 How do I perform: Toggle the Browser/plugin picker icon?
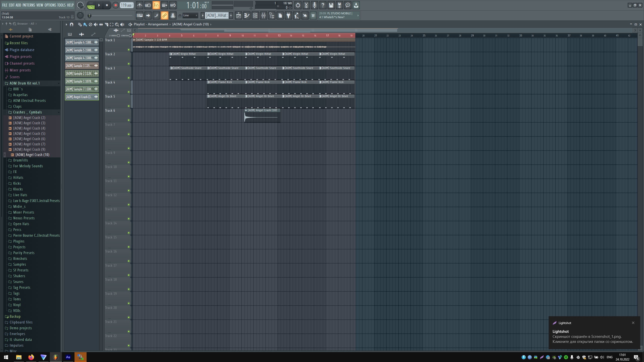point(272,16)
